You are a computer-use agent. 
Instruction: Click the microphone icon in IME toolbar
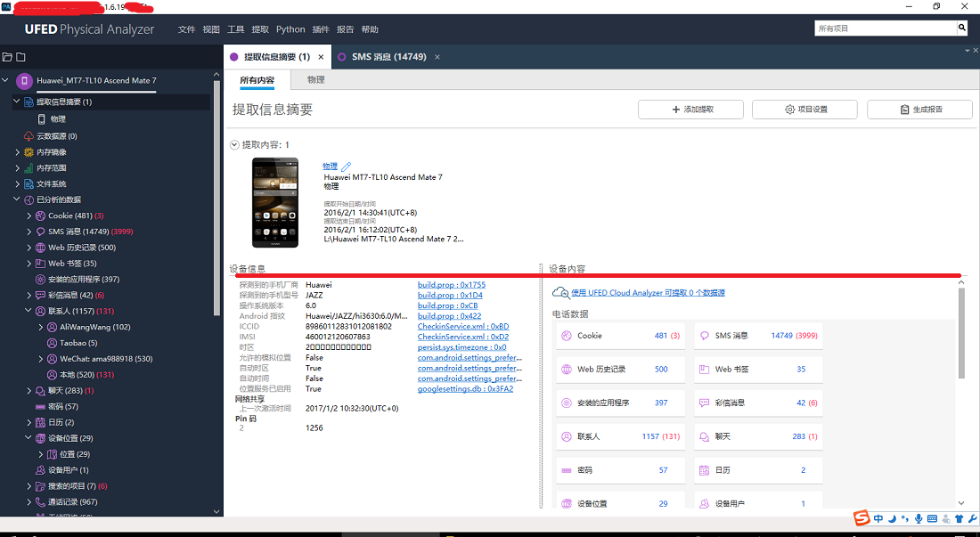coord(919,518)
